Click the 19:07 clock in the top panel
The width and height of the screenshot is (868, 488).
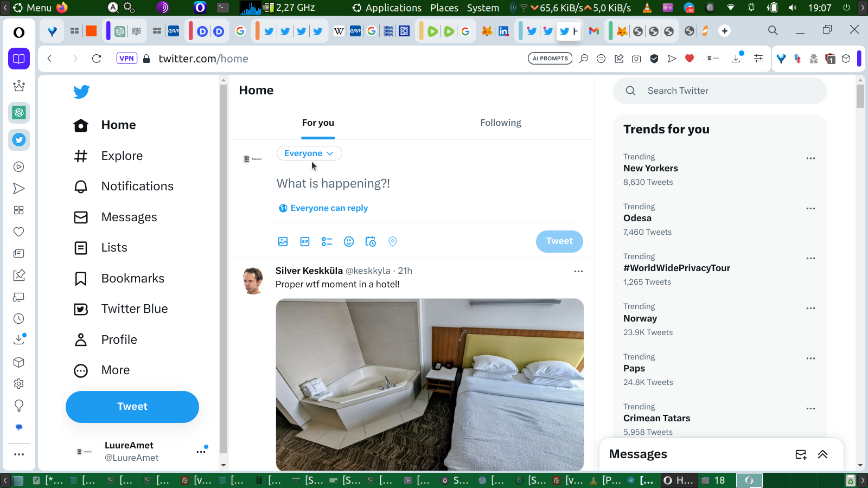[x=820, y=8]
